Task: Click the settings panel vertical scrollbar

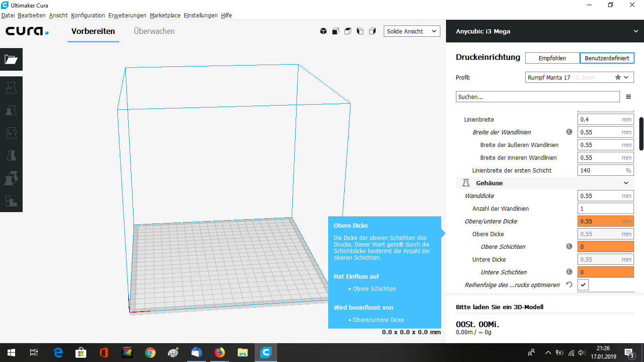Action: coord(641,134)
